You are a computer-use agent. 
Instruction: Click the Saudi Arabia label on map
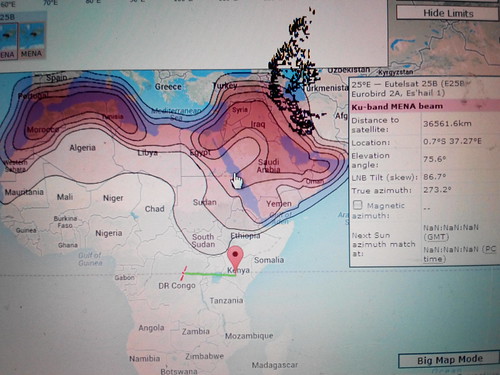click(x=269, y=166)
